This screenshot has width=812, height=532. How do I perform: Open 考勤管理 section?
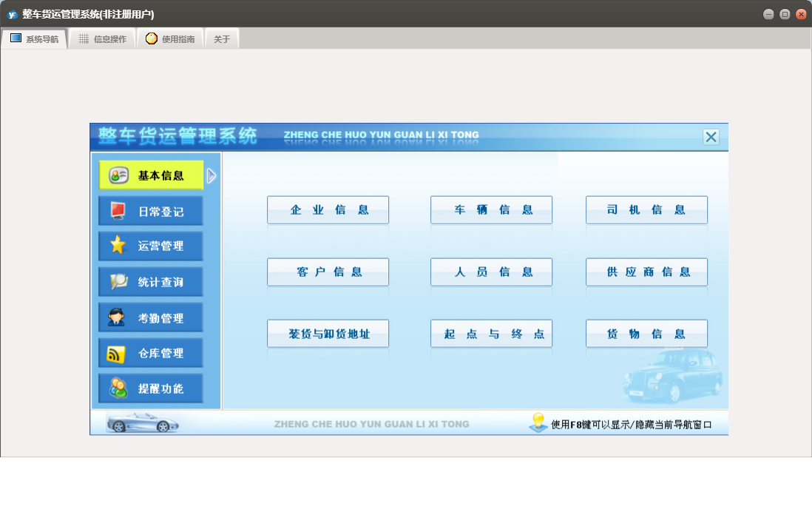[151, 317]
